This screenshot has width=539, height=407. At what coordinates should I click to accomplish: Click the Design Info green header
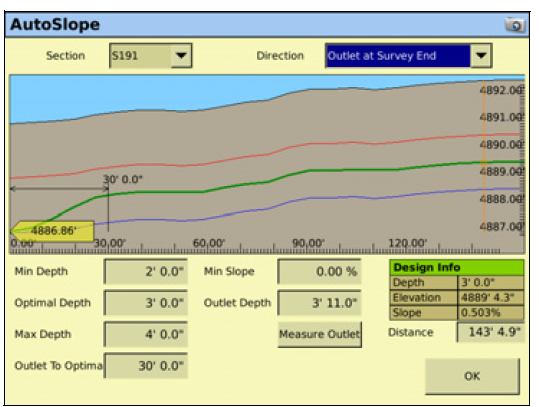(x=457, y=267)
